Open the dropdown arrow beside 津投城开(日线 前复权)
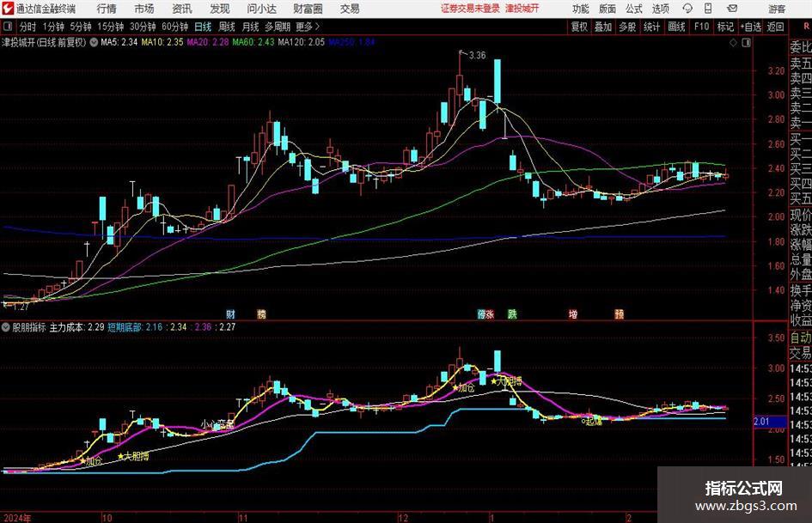 [x=94, y=42]
